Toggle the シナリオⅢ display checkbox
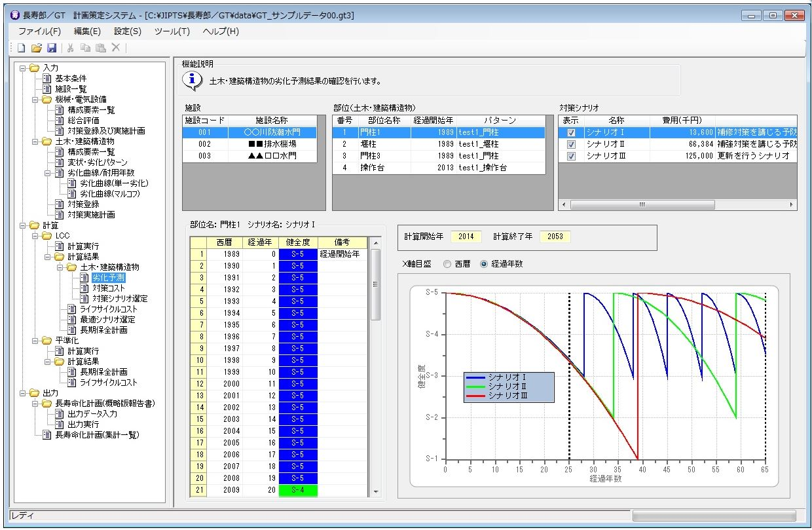This screenshot has width=812, height=530. pos(571,156)
